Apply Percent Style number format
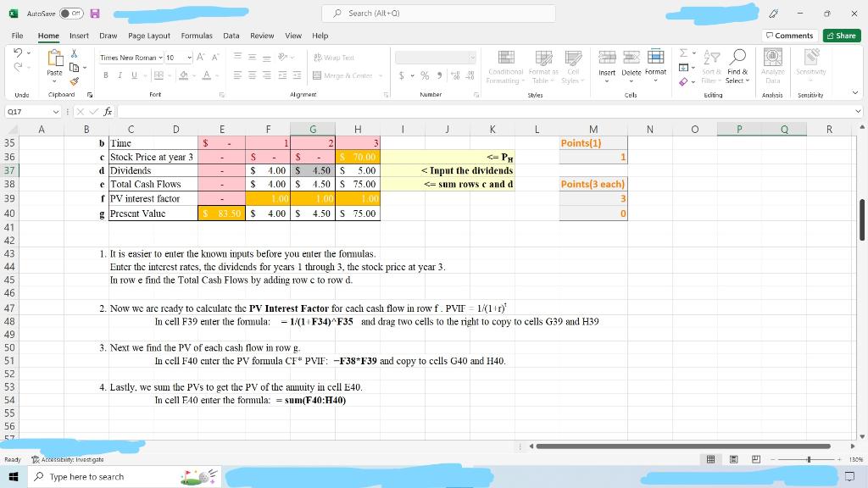This screenshot has height=488, width=868. pyautogui.click(x=423, y=75)
